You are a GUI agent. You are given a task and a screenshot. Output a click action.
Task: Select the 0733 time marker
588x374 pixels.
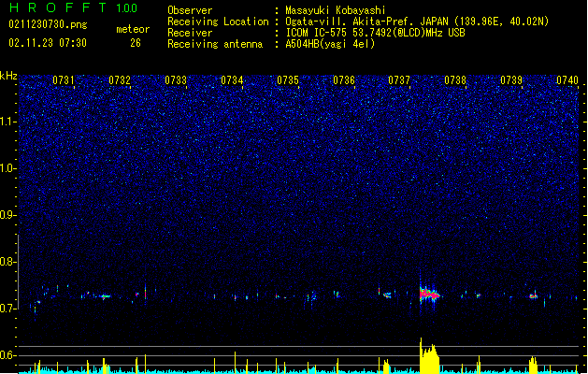176,80
